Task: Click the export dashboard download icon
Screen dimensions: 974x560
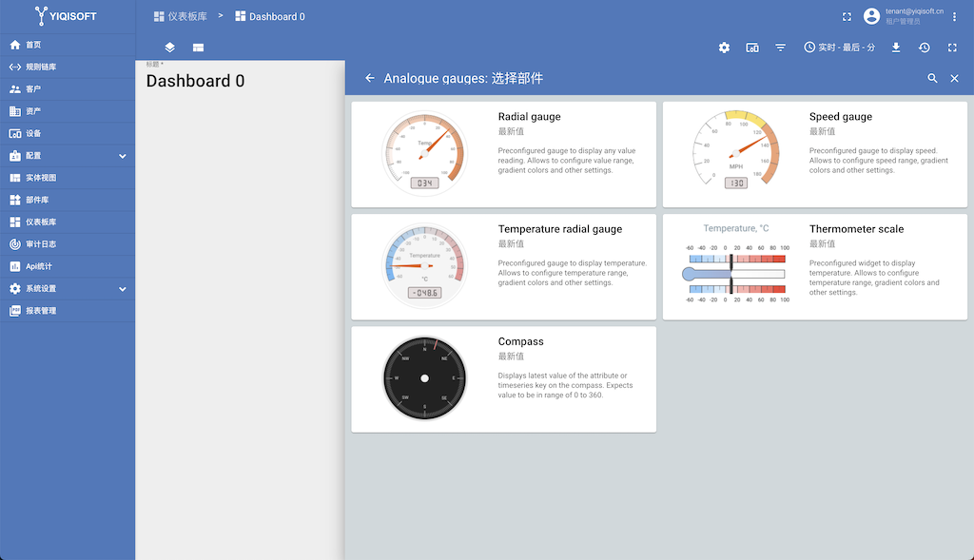Action: (x=896, y=48)
